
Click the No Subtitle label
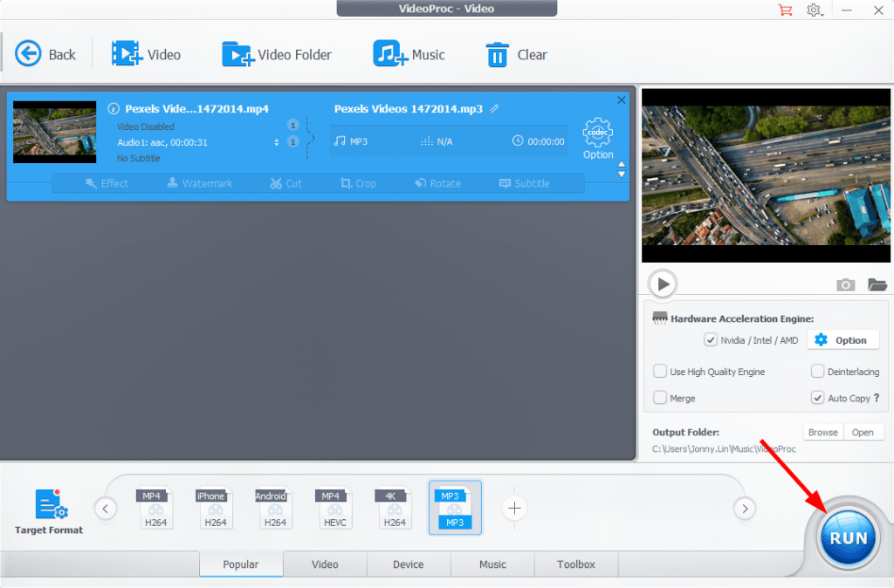[x=138, y=158]
